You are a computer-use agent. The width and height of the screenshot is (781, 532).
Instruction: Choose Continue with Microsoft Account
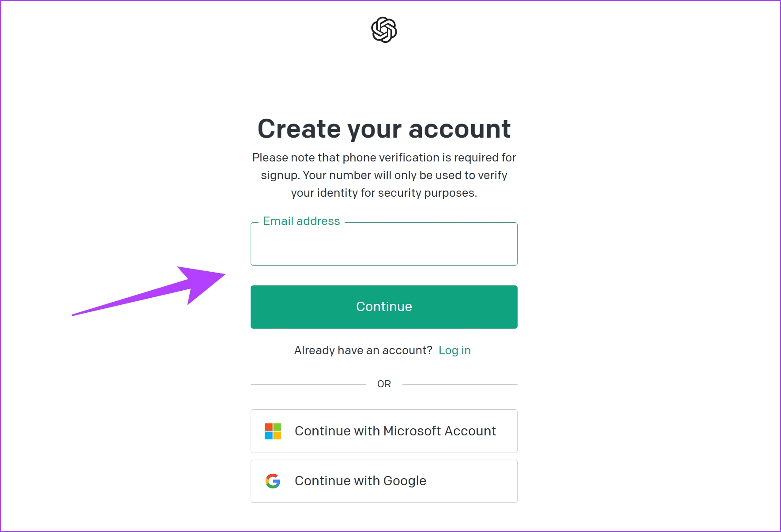pos(384,431)
